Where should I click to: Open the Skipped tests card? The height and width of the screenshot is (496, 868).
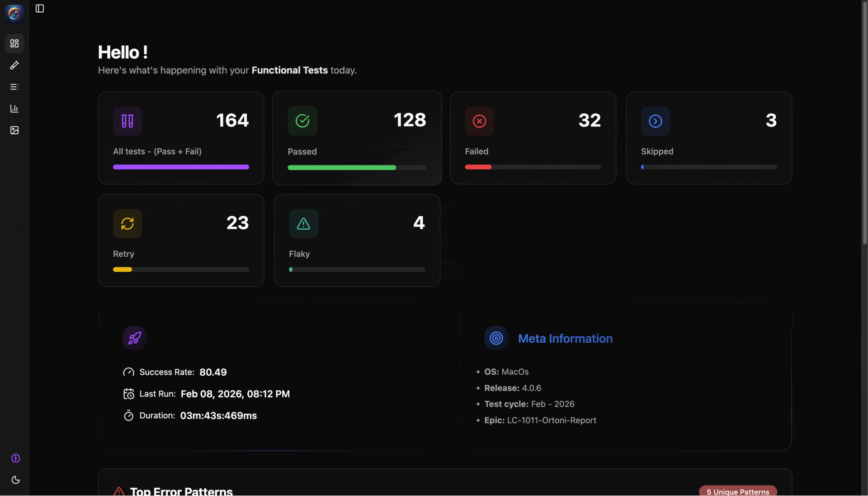point(708,138)
